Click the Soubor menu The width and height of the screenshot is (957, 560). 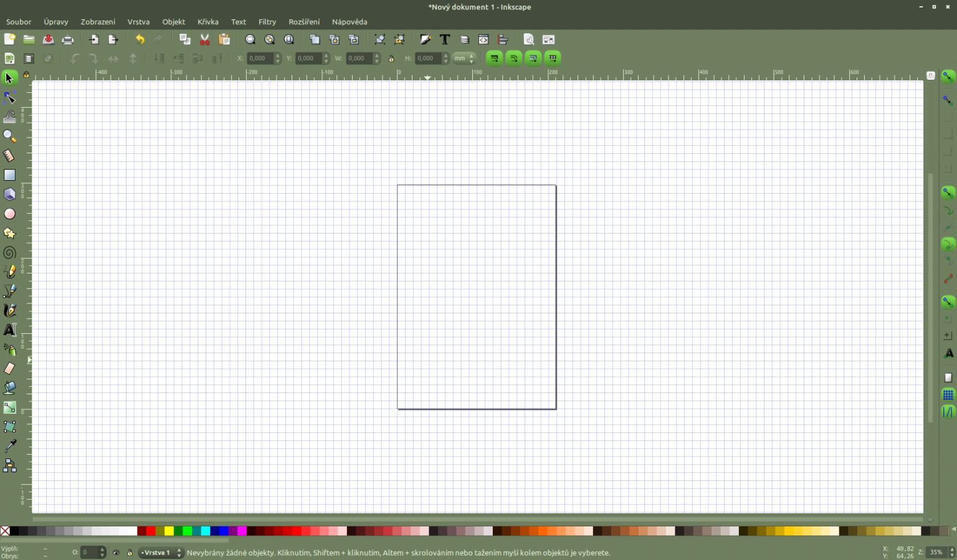(x=19, y=22)
